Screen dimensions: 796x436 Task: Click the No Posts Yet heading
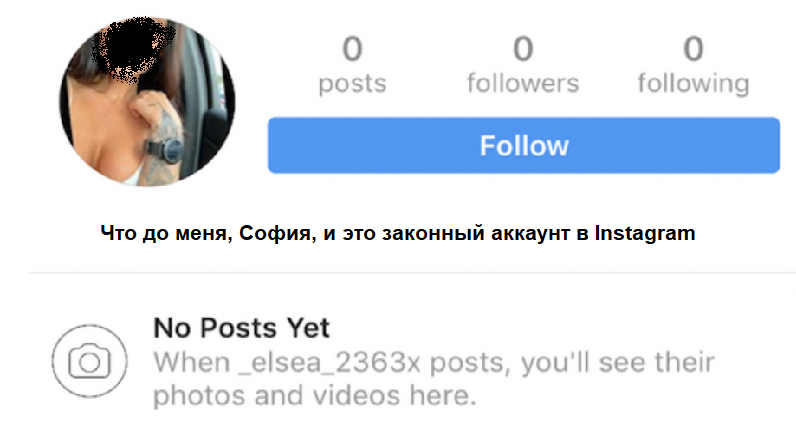[x=242, y=328]
